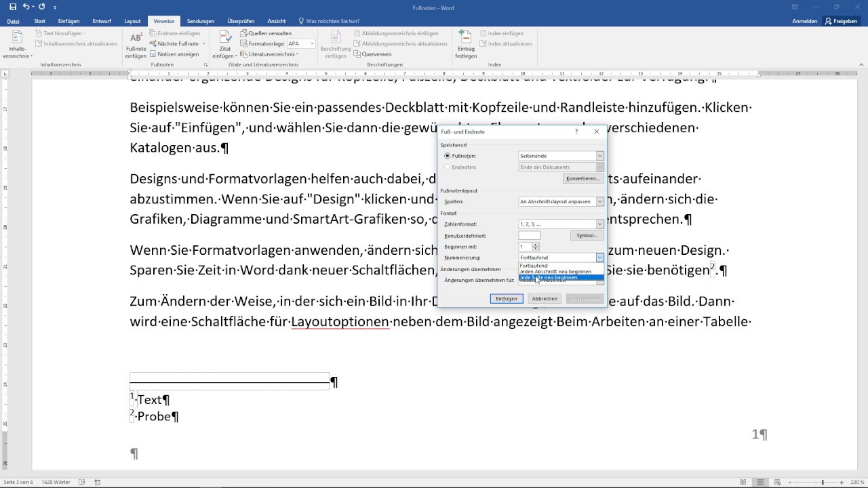Switch to the Ansicht tab

tap(277, 21)
